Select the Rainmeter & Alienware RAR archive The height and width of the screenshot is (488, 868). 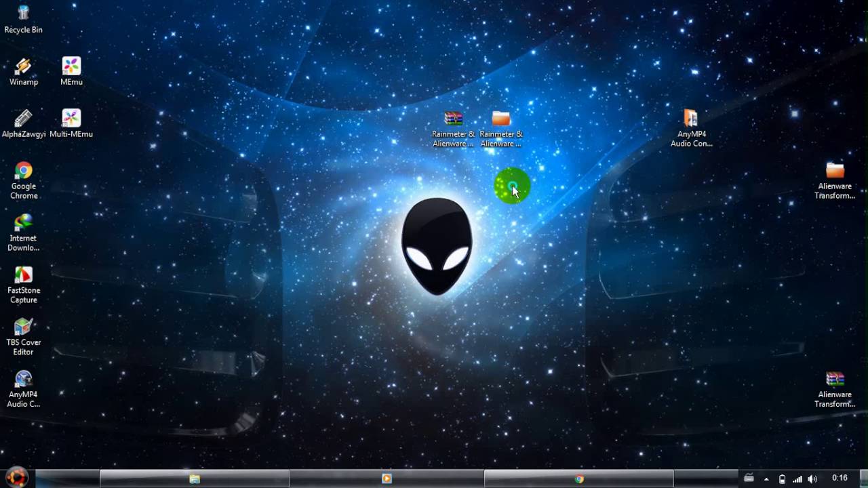point(453,129)
